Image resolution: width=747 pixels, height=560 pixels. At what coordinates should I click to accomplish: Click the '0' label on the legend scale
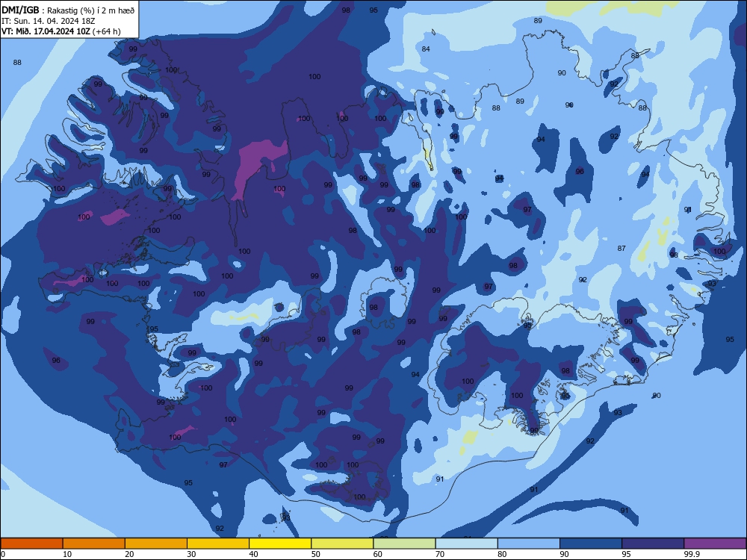[x=3, y=554]
